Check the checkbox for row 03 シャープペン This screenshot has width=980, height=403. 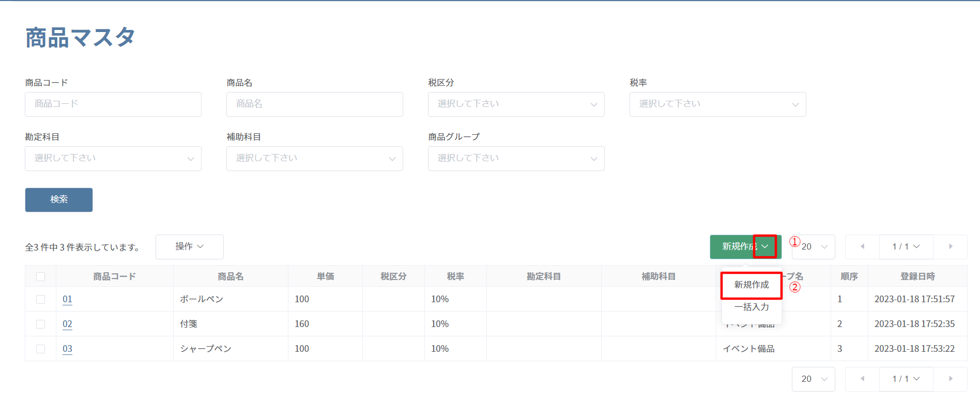pyautogui.click(x=40, y=349)
